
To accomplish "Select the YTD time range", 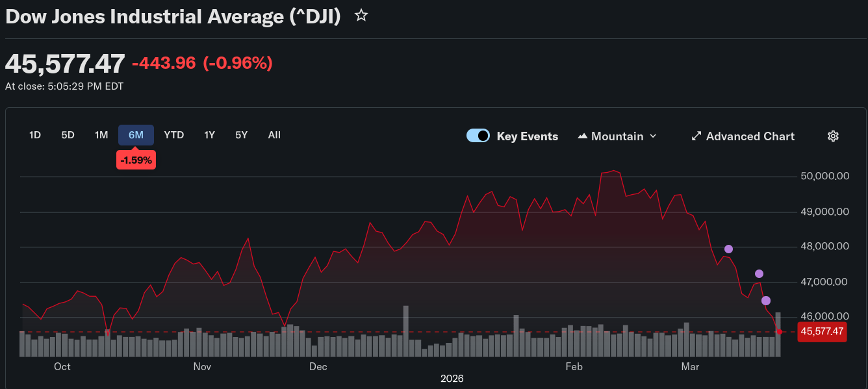I will [x=174, y=135].
